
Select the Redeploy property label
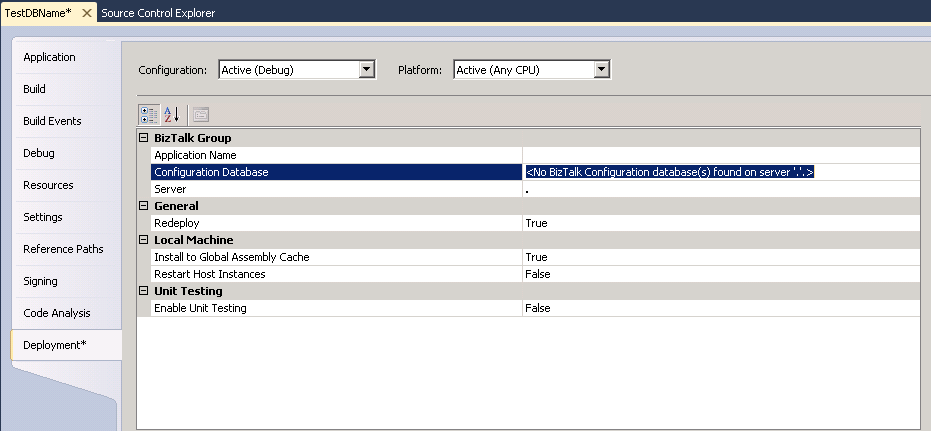337,223
